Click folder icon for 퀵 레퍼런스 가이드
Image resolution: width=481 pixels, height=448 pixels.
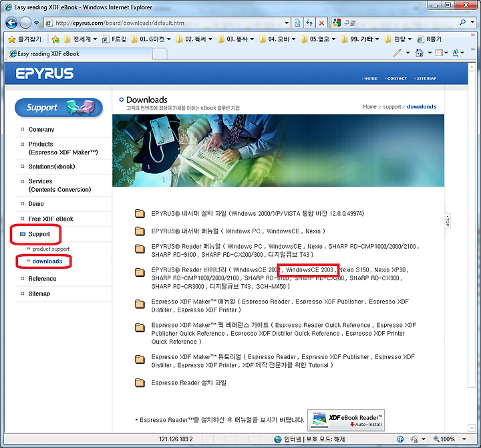click(x=140, y=328)
